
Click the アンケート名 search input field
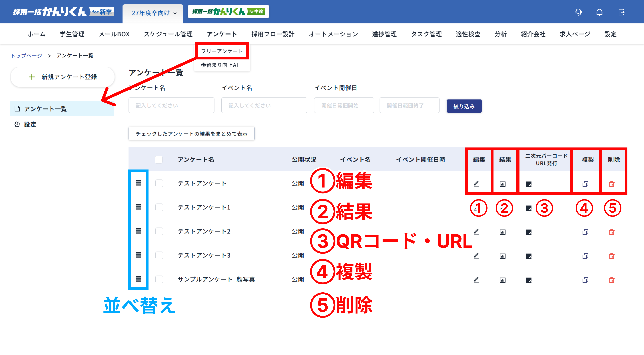[x=171, y=105]
